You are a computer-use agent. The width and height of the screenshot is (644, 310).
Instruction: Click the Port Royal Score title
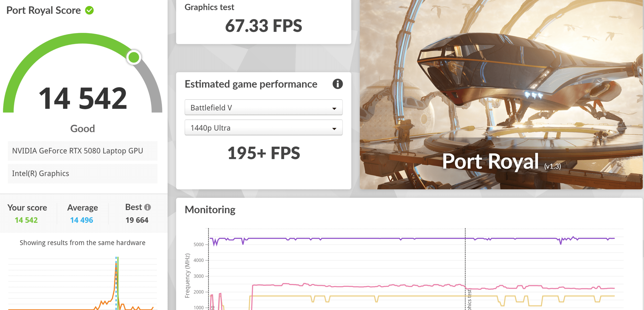(x=44, y=10)
